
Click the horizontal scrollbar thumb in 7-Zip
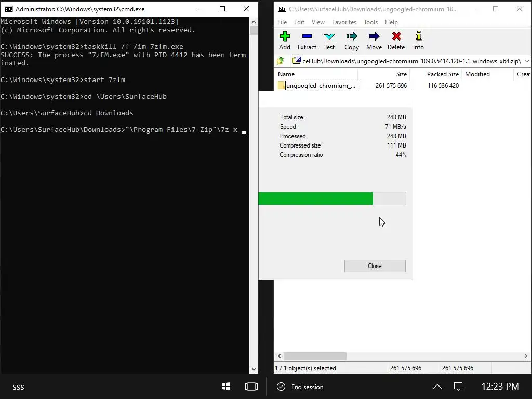(315, 356)
